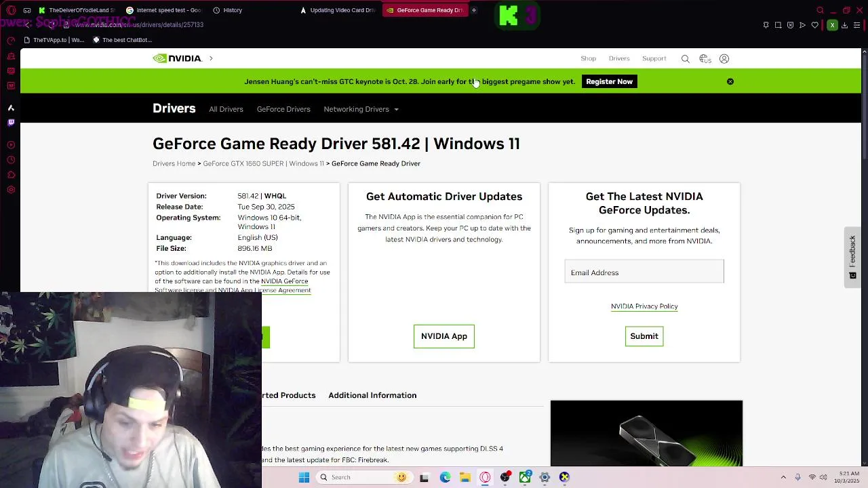Dismiss the green GTC keynote banner
Image resolution: width=868 pixels, height=488 pixels.
click(730, 81)
